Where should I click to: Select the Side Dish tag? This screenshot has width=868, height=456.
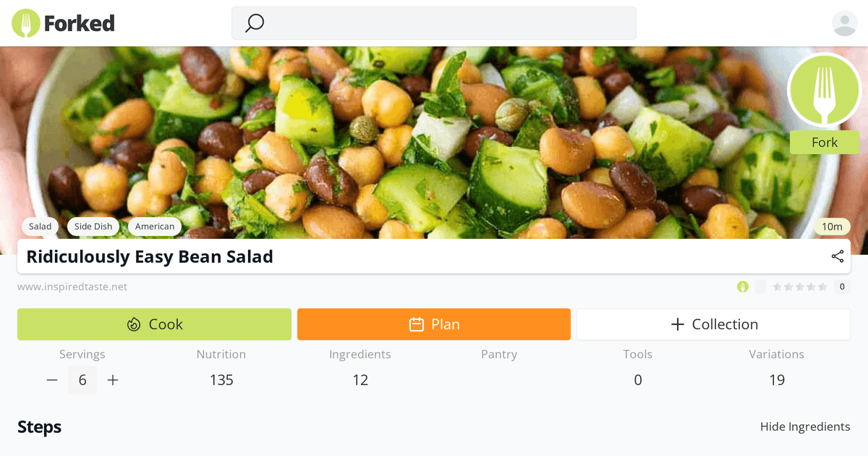click(93, 227)
